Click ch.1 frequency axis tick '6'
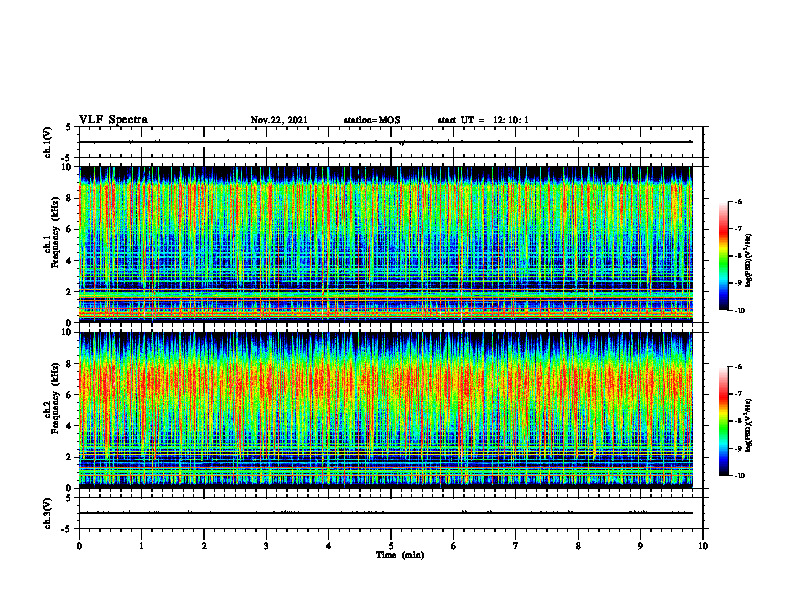The height and width of the screenshot is (612, 792). pos(70,230)
